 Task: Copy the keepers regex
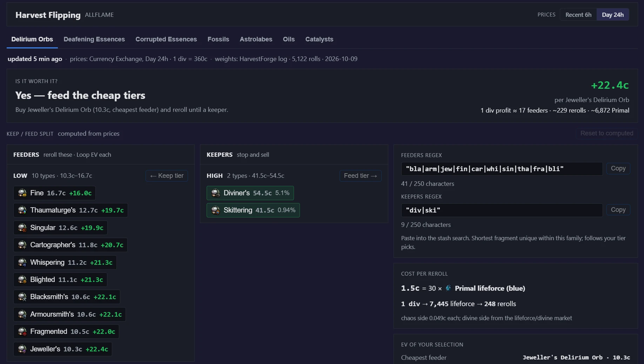click(x=618, y=210)
